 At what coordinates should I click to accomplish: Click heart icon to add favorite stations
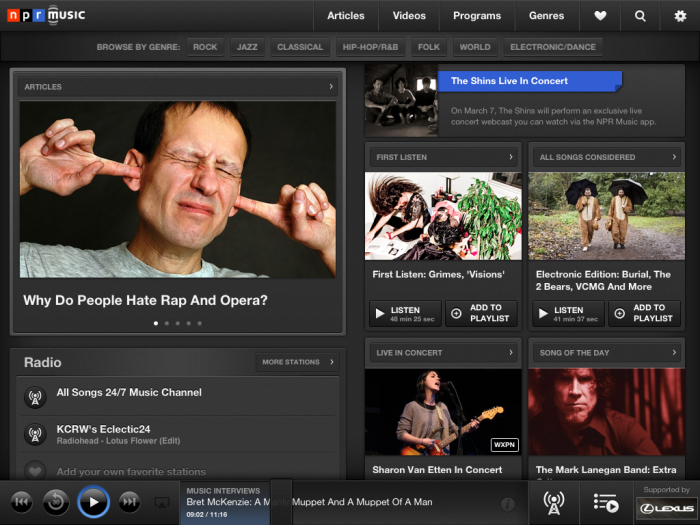[x=35, y=471]
